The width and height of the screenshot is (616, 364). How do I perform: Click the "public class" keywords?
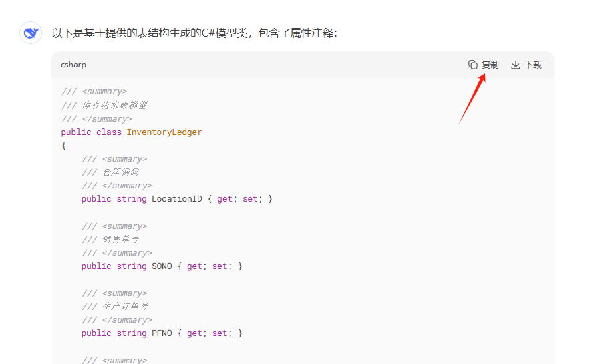pyautogui.click(x=91, y=132)
